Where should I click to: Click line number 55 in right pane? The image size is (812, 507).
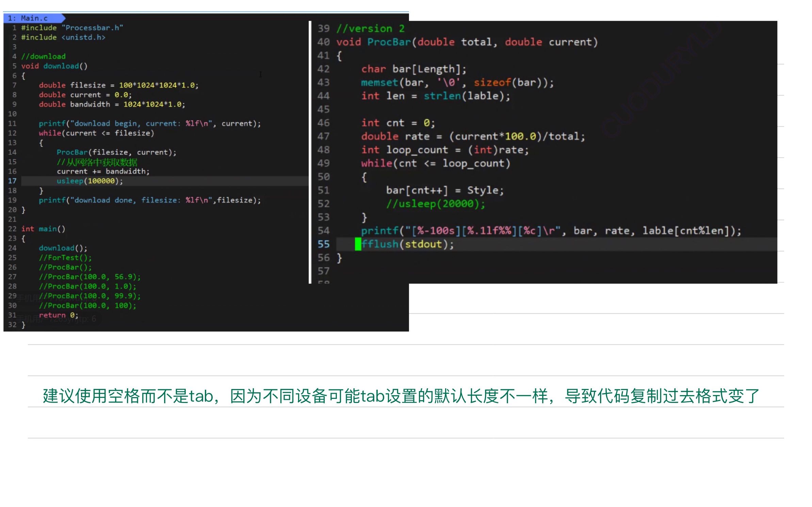323,244
